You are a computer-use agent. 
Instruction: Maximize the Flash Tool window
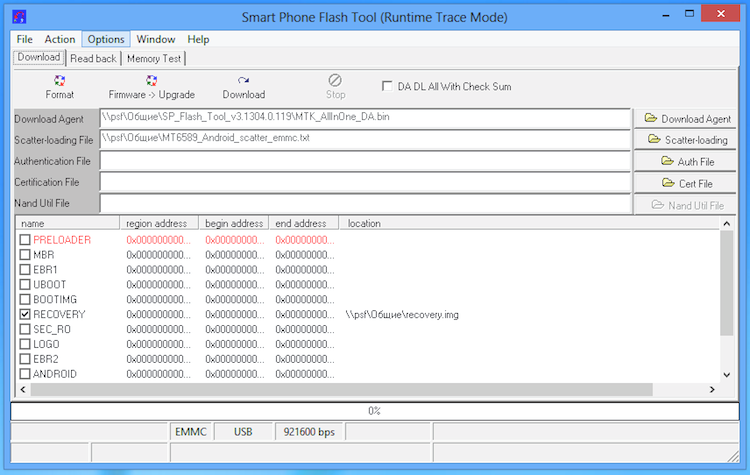point(689,14)
